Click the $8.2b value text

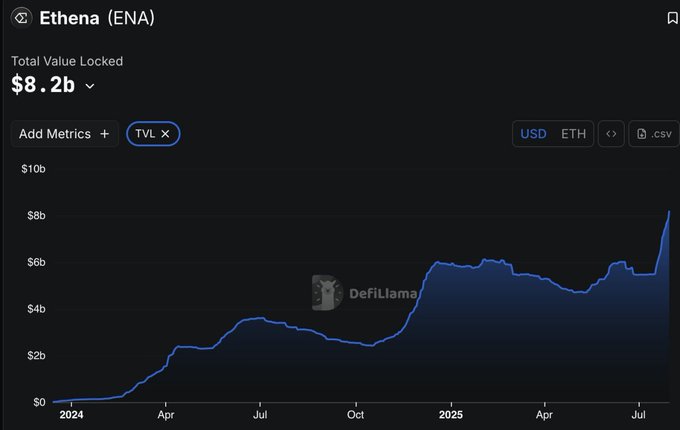pyautogui.click(x=43, y=84)
